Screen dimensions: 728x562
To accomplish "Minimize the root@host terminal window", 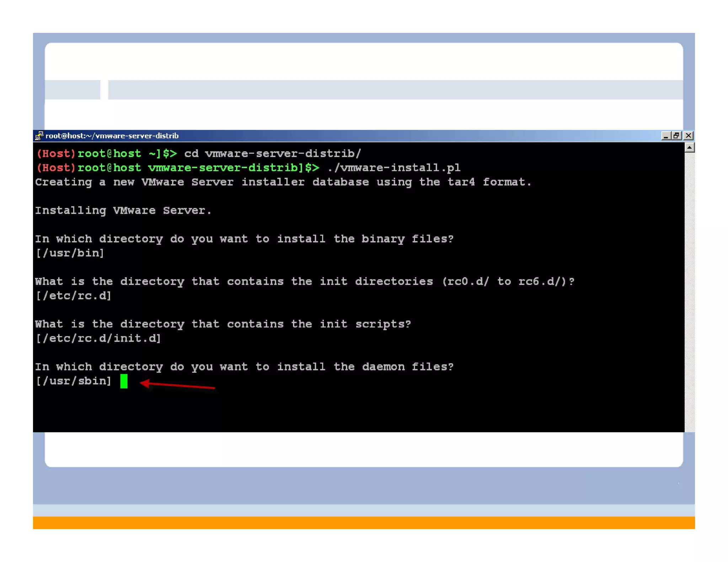I will tap(665, 136).
